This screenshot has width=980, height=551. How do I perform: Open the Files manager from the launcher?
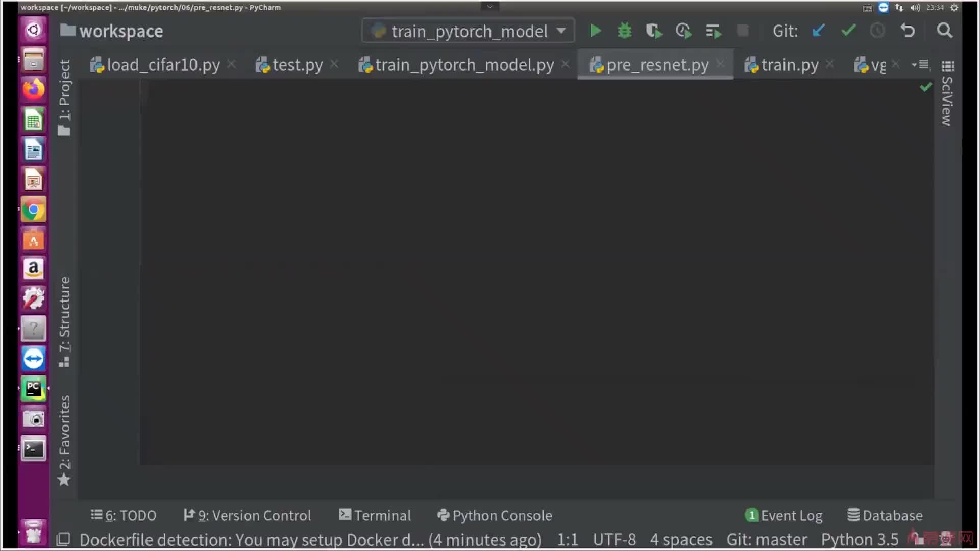click(34, 60)
